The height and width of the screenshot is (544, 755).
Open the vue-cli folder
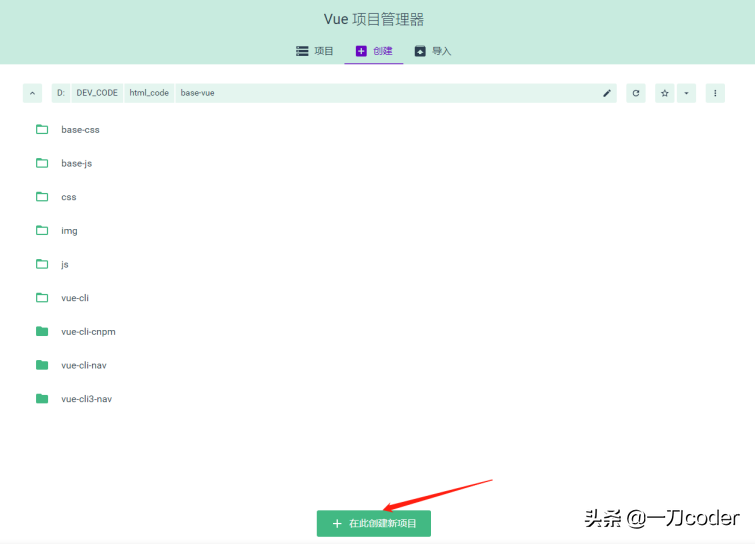coord(75,298)
